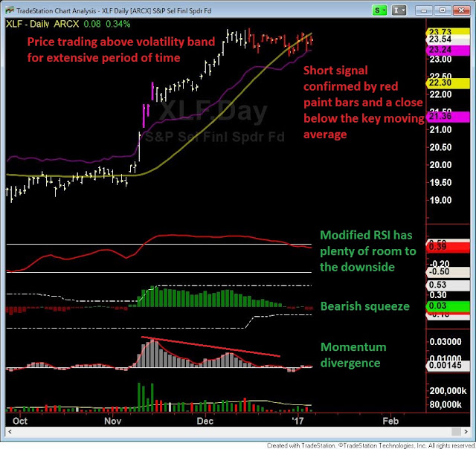
Task: Click the 200,000k volume axis label
Action: (448, 391)
